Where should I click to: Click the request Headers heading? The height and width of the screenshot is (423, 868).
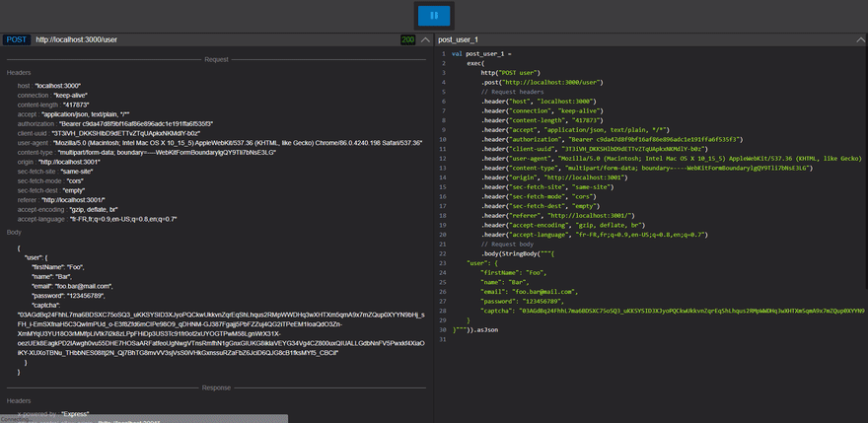point(19,73)
